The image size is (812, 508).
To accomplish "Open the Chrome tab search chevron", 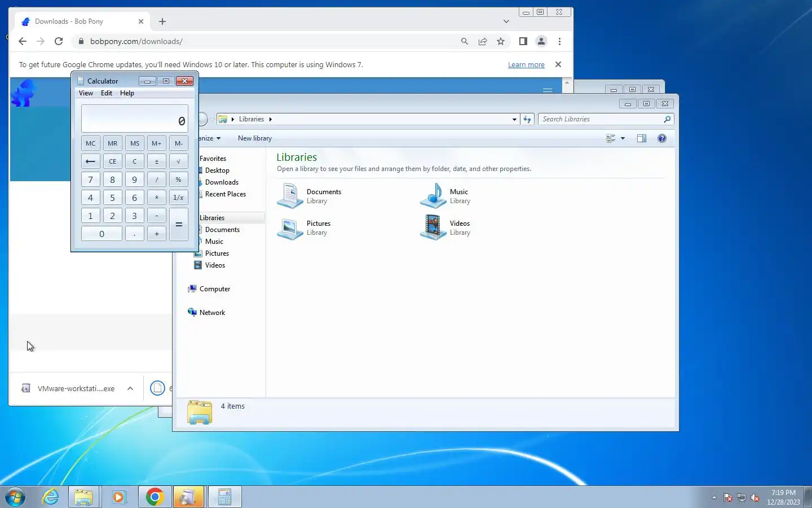I will tap(506, 21).
